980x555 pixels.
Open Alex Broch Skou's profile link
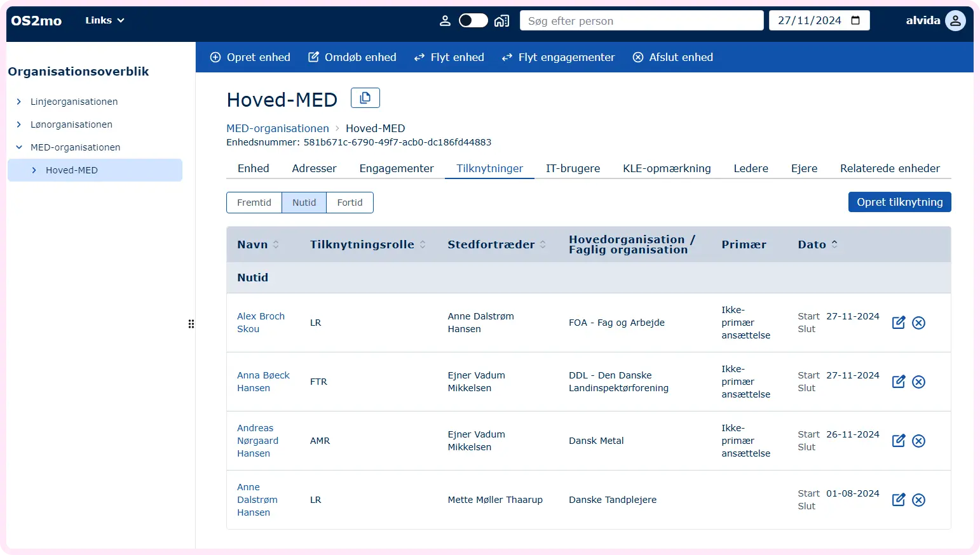[261, 323]
